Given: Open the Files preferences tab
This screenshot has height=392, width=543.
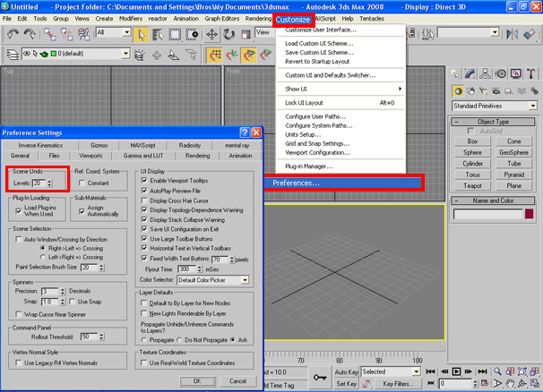Looking at the screenshot, I should pyautogui.click(x=54, y=156).
